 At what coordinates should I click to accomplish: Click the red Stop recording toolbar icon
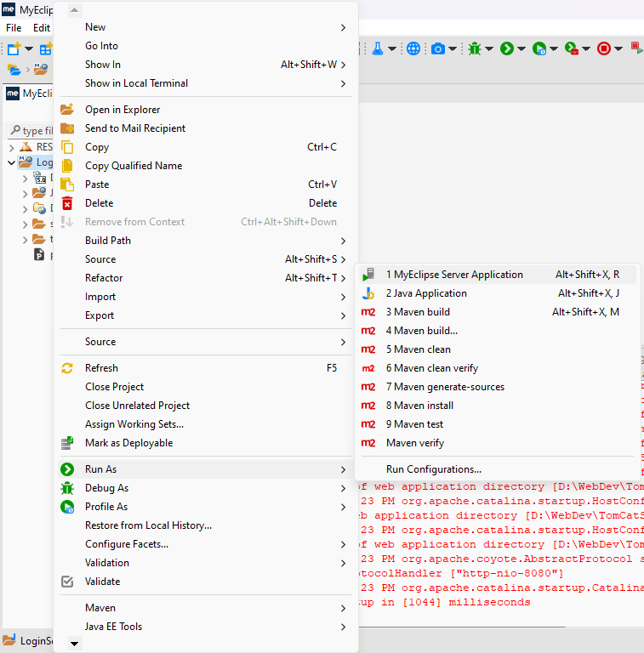click(604, 48)
